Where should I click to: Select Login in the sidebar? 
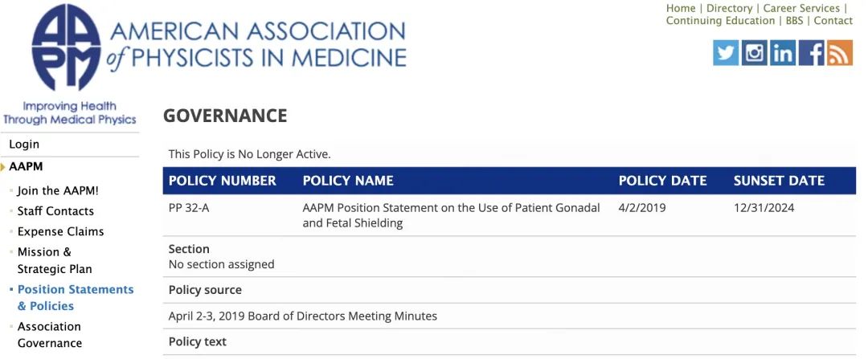(24, 145)
